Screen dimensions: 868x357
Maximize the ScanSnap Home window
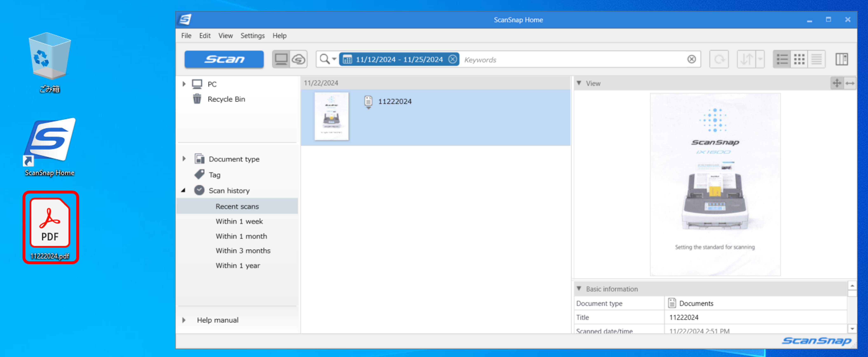click(x=828, y=20)
